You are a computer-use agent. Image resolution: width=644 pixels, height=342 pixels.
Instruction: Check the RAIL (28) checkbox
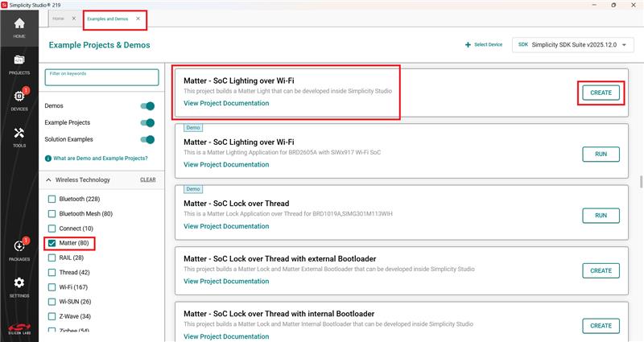click(52, 258)
